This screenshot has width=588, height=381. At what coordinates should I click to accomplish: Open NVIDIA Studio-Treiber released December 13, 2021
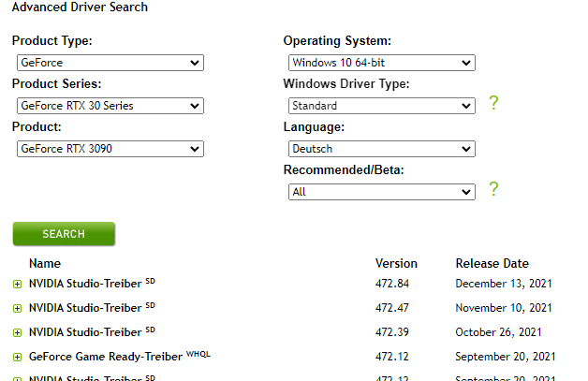coord(92,283)
